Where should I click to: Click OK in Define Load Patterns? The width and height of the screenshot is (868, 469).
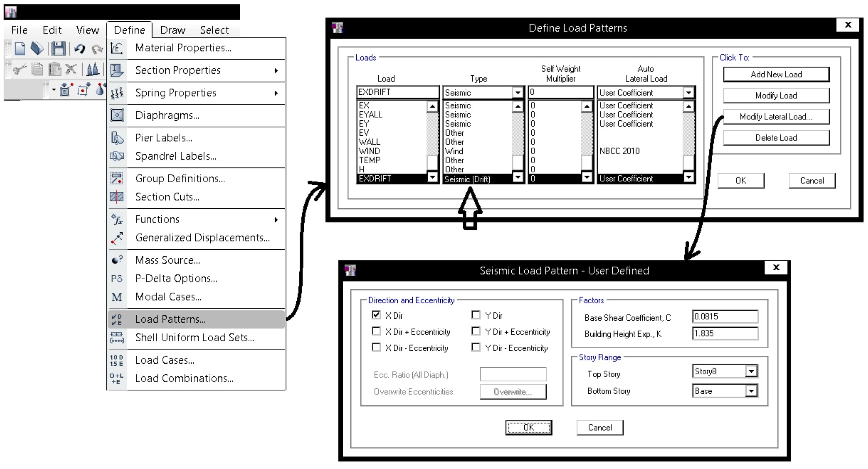(741, 181)
